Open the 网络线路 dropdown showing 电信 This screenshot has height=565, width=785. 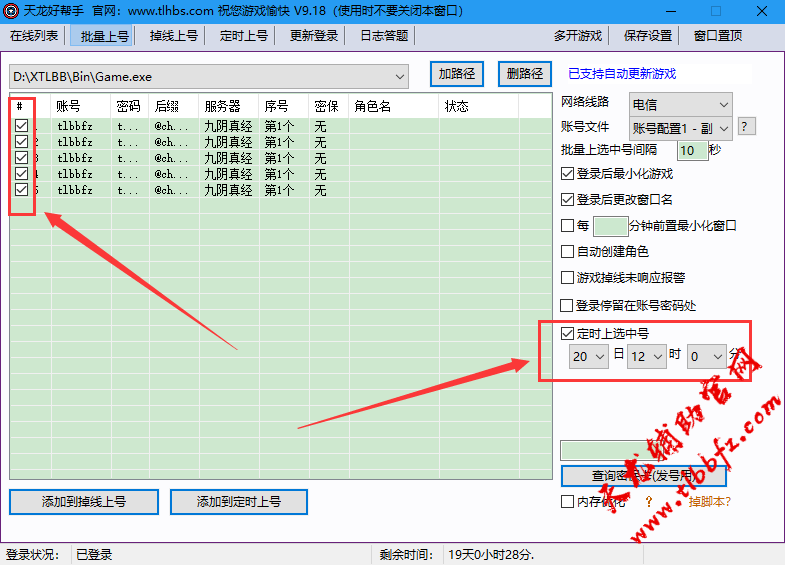(680, 104)
